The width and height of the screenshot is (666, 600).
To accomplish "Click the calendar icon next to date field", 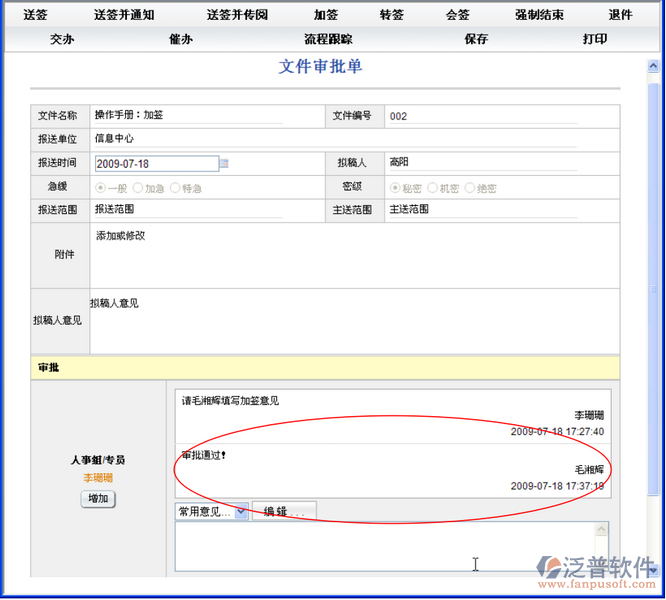I will (x=225, y=163).
